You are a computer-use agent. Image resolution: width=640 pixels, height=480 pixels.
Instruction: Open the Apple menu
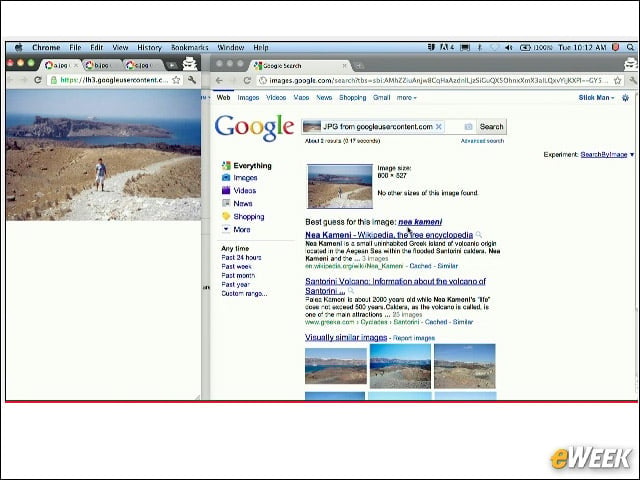19,47
